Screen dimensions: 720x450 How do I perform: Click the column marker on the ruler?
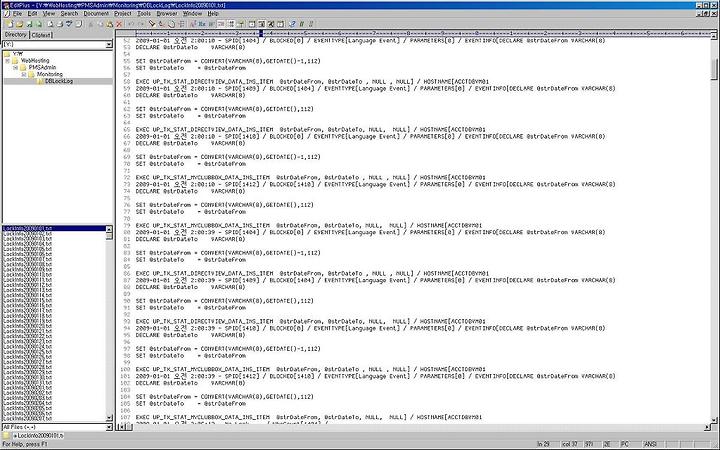pyautogui.click(x=261, y=34)
